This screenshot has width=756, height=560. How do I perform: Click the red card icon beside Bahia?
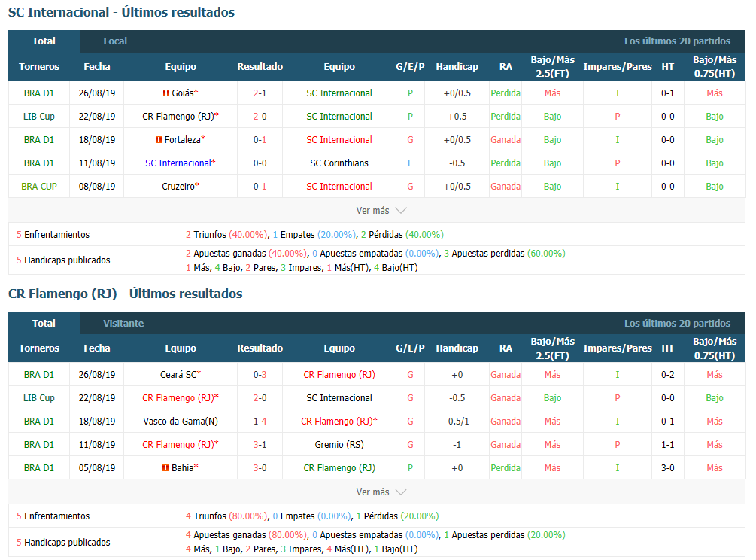point(165,468)
